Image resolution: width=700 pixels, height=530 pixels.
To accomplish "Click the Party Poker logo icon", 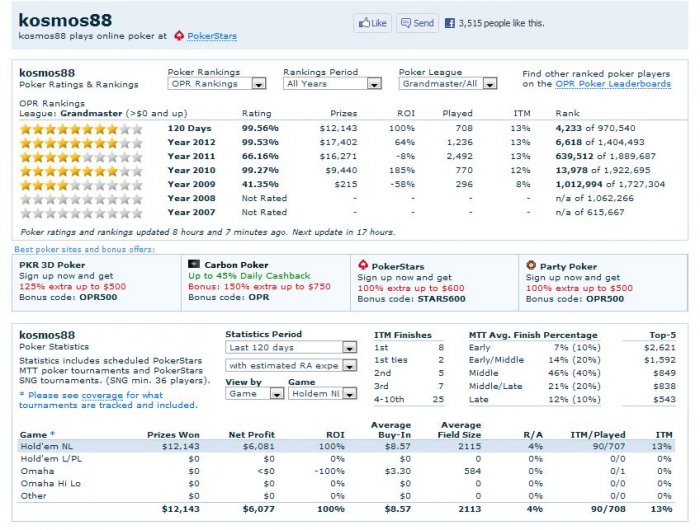I will pyautogui.click(x=530, y=265).
